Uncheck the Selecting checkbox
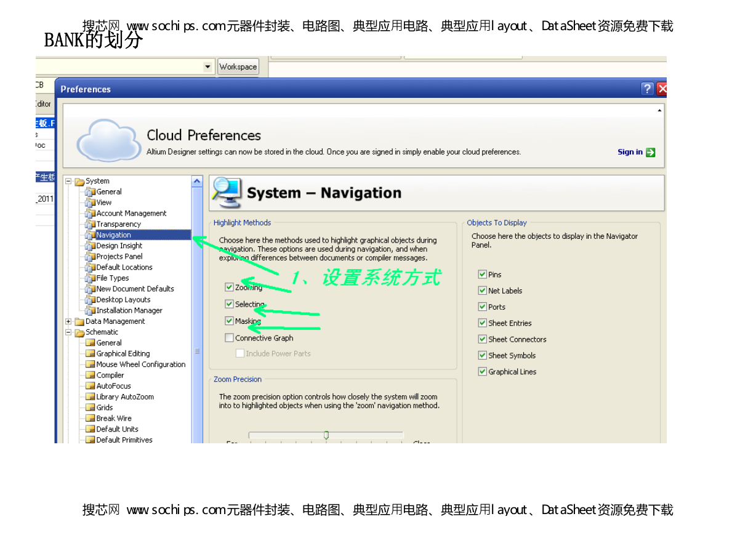Viewport: 756px width, 535px height. pyautogui.click(x=230, y=304)
